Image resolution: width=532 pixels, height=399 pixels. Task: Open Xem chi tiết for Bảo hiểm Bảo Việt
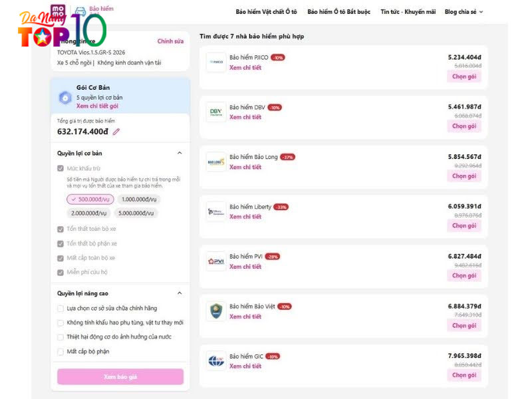click(x=245, y=317)
